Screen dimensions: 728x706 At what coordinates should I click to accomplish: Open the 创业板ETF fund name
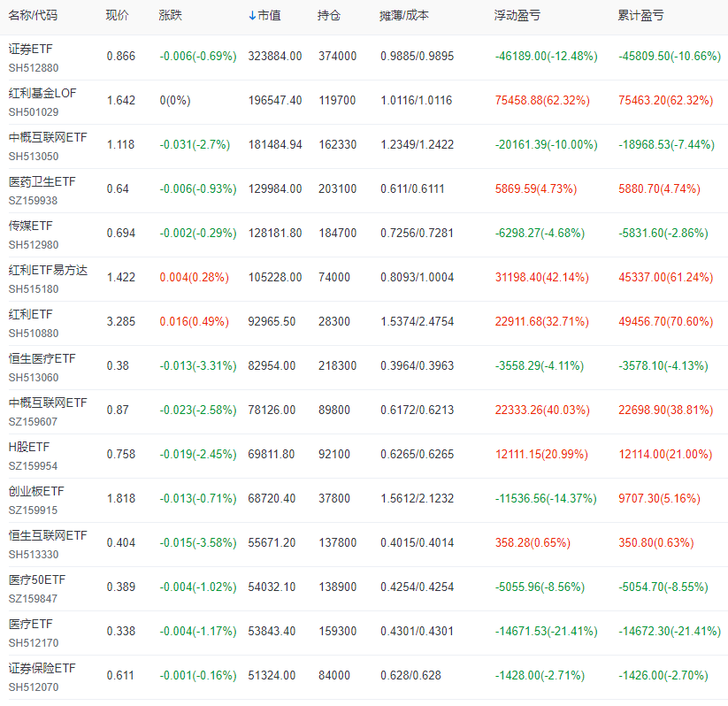click(36, 491)
